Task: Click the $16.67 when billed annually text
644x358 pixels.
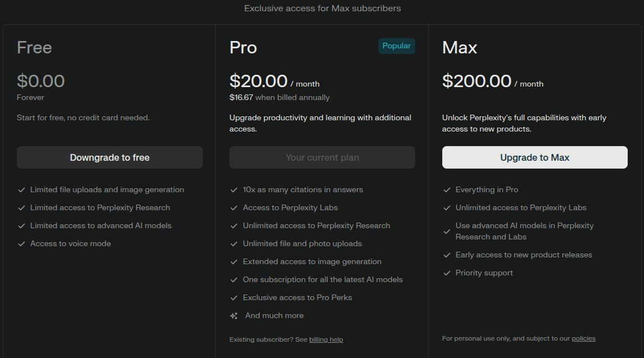Action: point(279,97)
